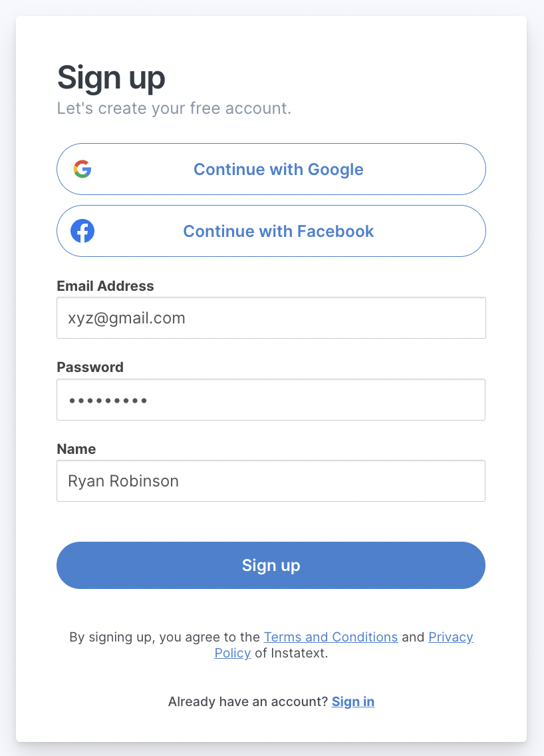Follow the Sign in link
Viewport: 544px width, 756px height.
pyautogui.click(x=353, y=701)
